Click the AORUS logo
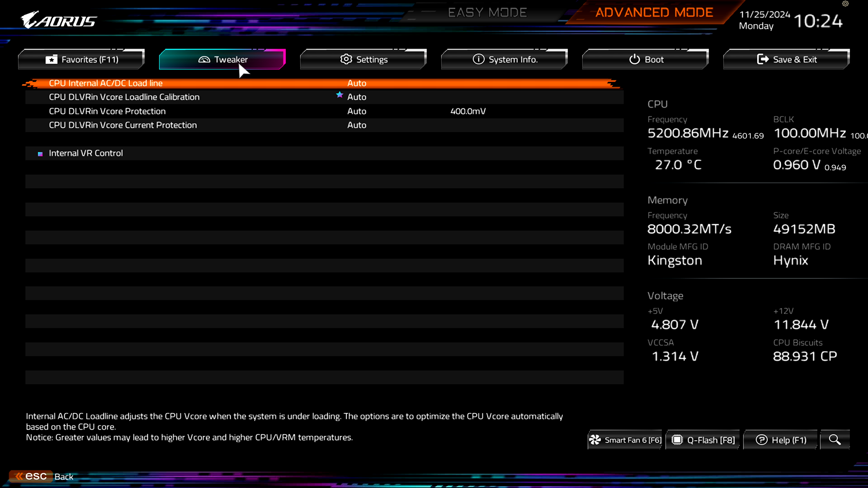This screenshot has height=488, width=868. click(x=59, y=20)
